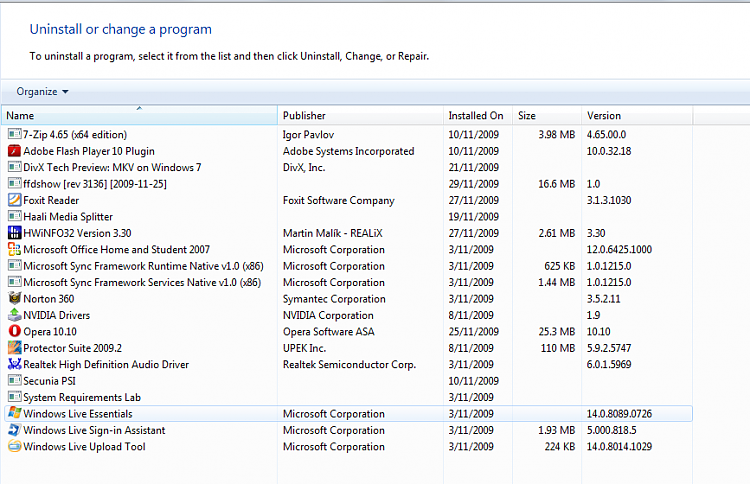The width and height of the screenshot is (750, 484).
Task: Click the NVIDIA Drivers icon
Action: point(15,315)
